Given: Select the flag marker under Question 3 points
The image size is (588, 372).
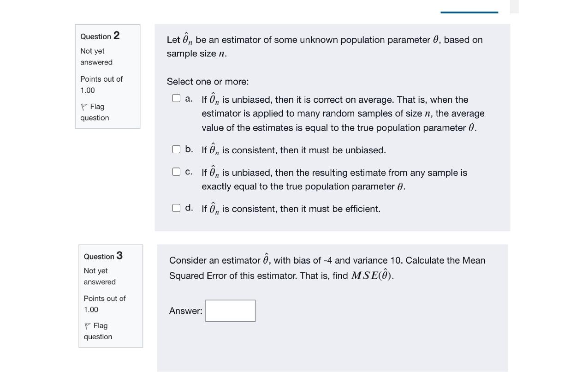Looking at the screenshot, I should pyautogui.click(x=87, y=325).
